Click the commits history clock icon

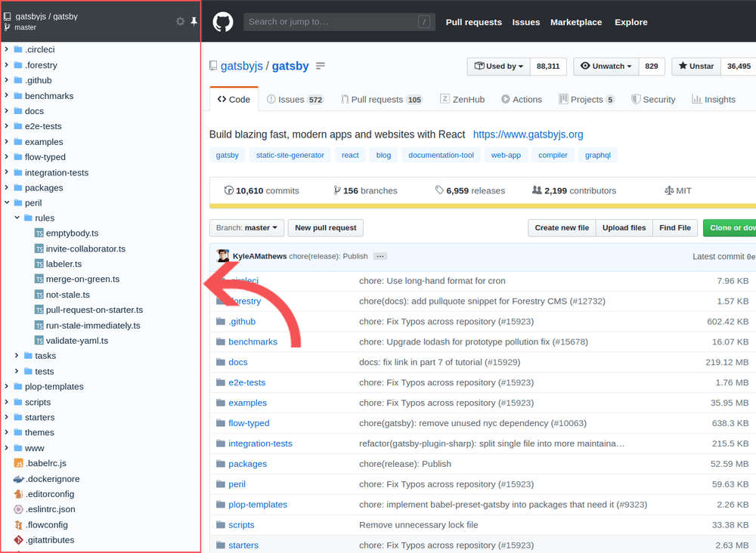[228, 190]
